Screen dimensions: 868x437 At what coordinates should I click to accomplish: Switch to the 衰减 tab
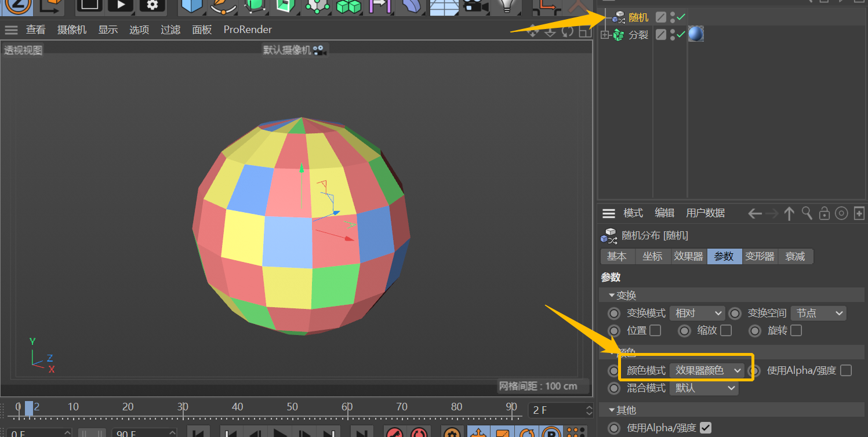795,256
